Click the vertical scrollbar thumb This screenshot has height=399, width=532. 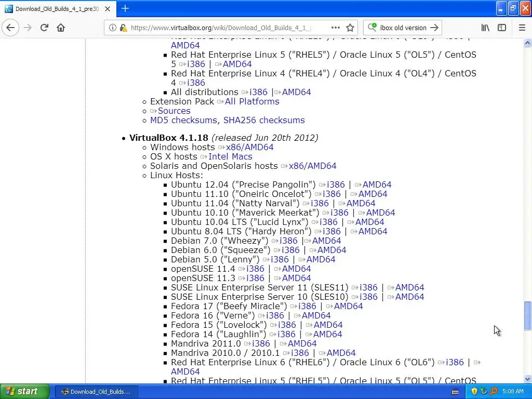click(x=527, y=315)
